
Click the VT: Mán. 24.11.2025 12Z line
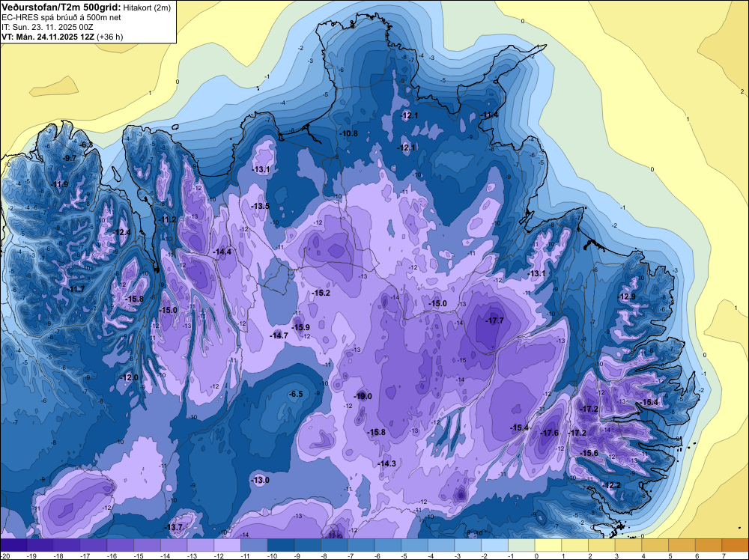(62, 37)
